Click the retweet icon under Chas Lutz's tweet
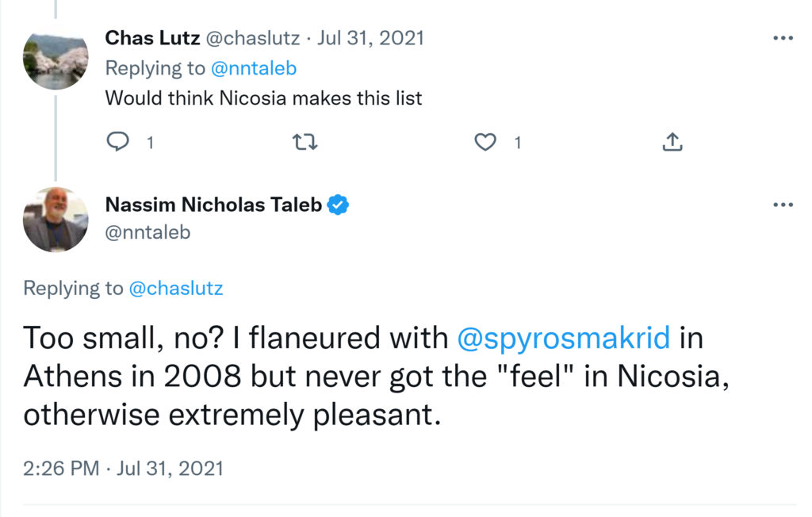 (304, 143)
